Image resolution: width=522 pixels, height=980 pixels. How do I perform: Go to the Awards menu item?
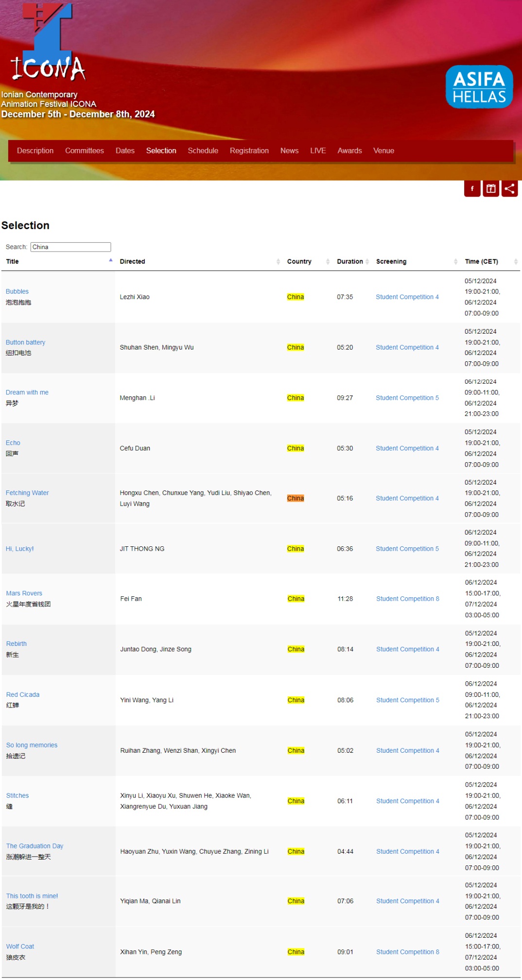click(349, 151)
